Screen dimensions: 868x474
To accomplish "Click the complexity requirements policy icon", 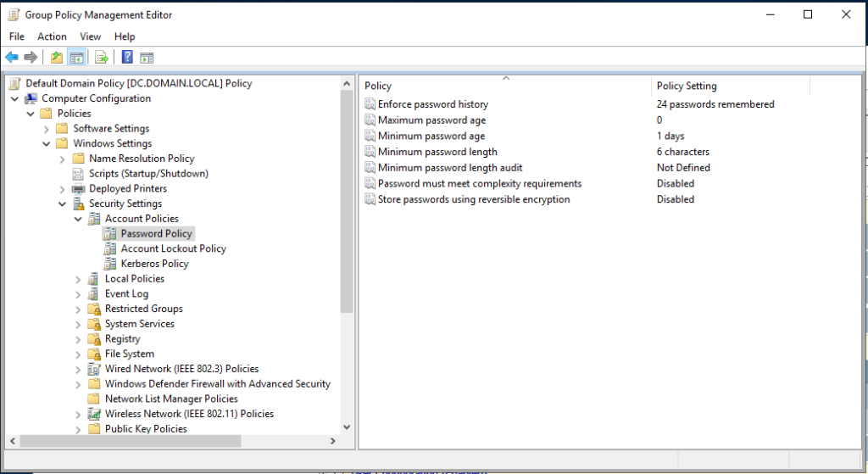I will point(370,183).
